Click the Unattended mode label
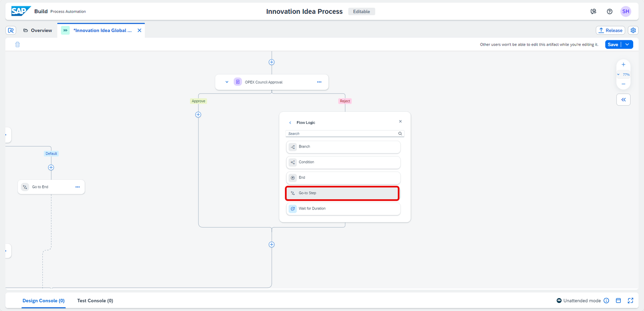Screen dimensions: 644x311 tap(582, 301)
